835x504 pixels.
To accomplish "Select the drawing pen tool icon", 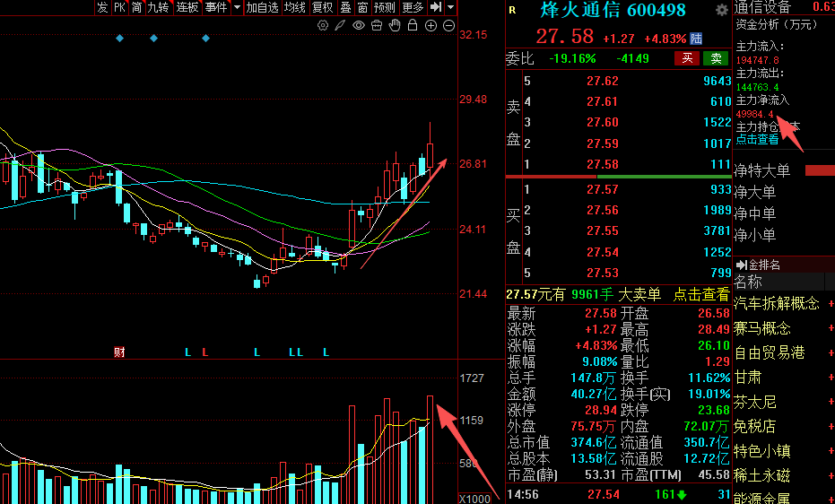I will (x=340, y=25).
